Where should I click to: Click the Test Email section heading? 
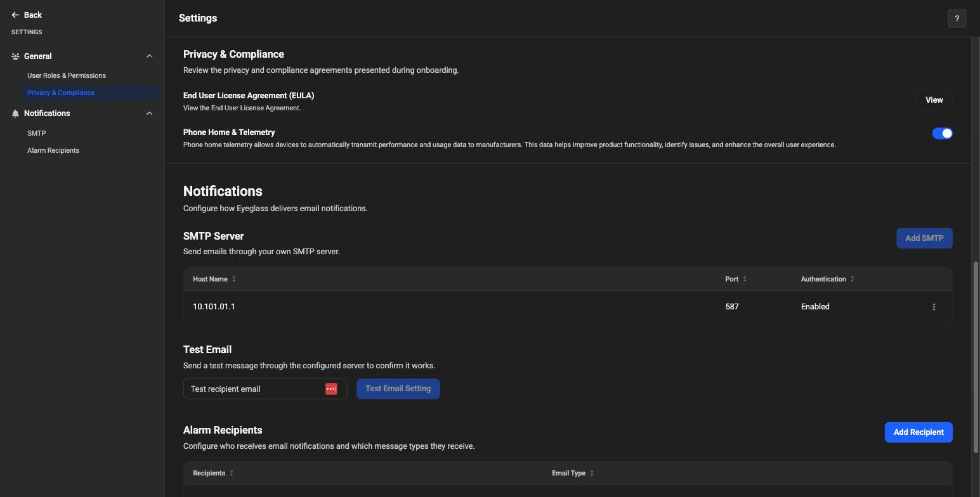pos(207,349)
